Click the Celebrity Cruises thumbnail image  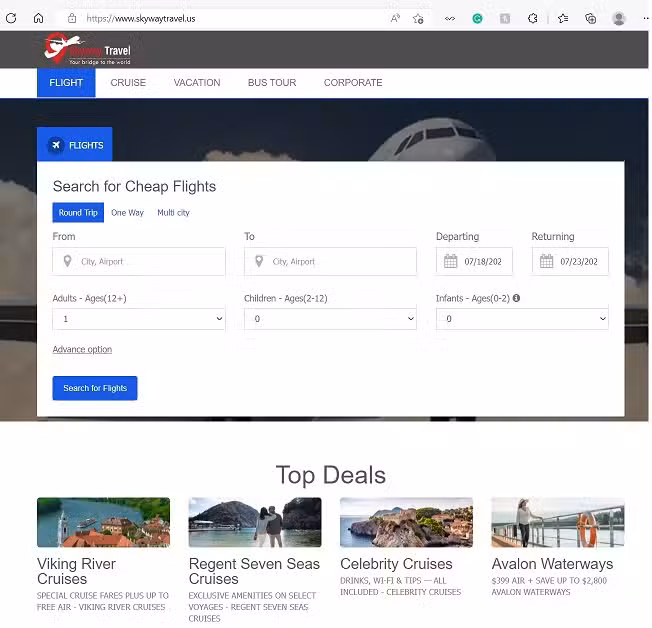406,522
